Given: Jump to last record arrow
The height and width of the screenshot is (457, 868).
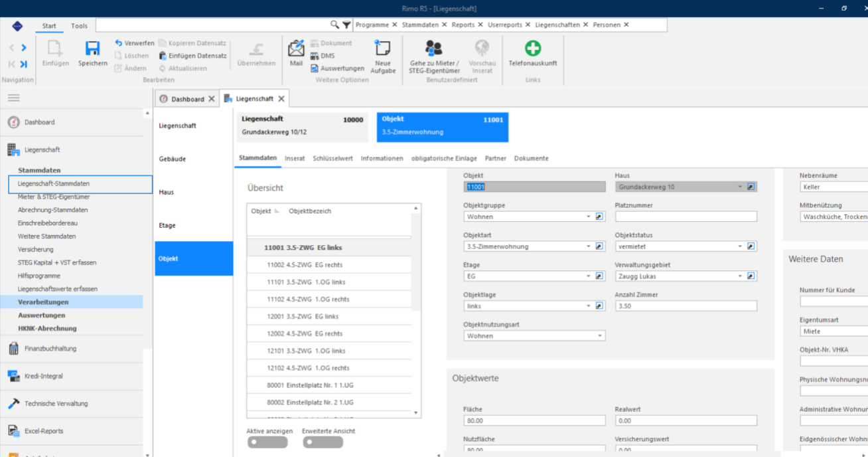Looking at the screenshot, I should [24, 64].
